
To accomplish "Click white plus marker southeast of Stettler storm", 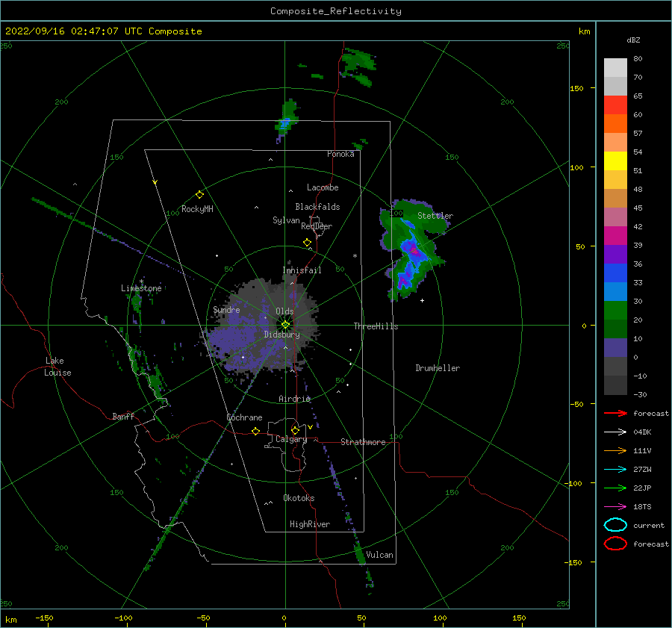I will [x=422, y=300].
